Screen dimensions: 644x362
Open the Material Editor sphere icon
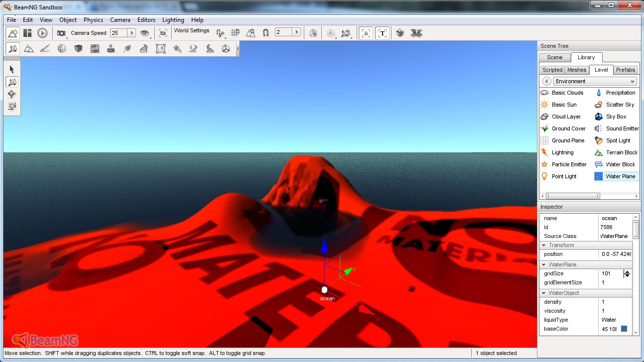click(x=62, y=48)
